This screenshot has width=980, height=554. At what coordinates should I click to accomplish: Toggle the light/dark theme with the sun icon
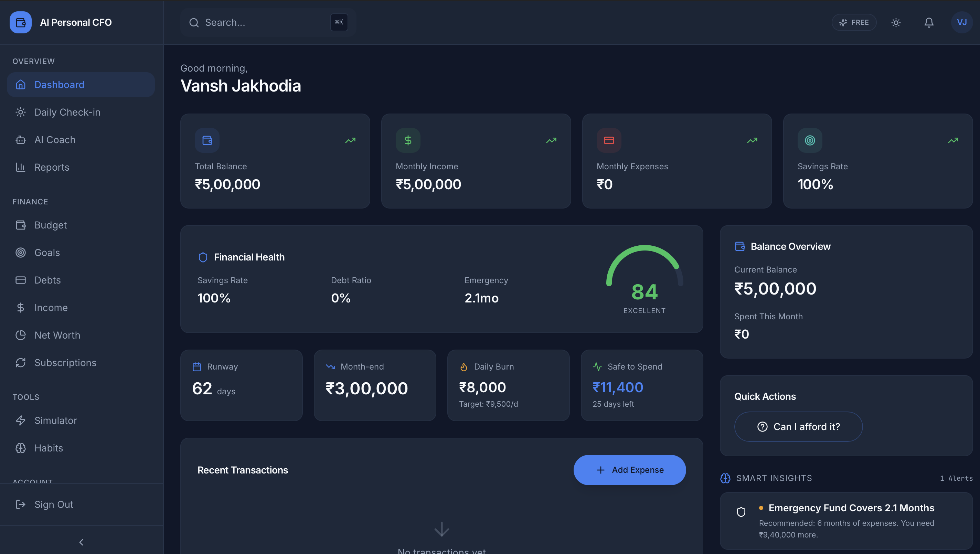click(x=896, y=22)
